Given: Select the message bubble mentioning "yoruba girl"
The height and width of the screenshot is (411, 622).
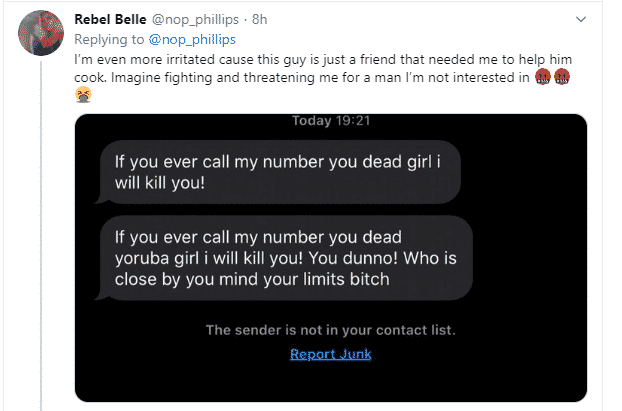Looking at the screenshot, I should tap(270, 258).
